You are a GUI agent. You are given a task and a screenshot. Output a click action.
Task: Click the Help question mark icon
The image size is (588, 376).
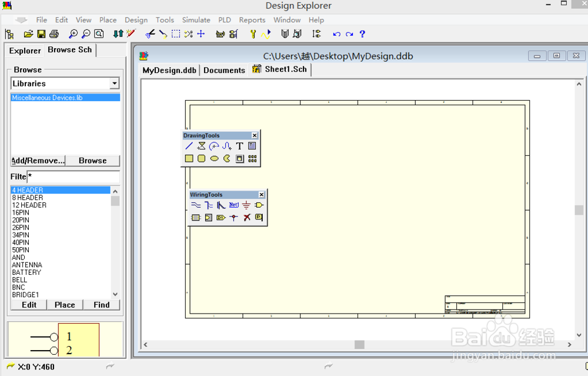[362, 34]
